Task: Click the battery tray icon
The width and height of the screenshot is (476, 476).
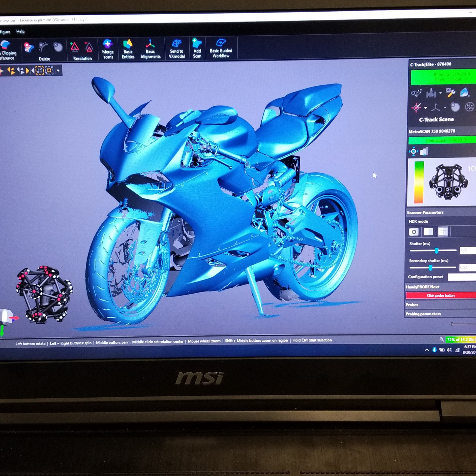Action: [442, 350]
